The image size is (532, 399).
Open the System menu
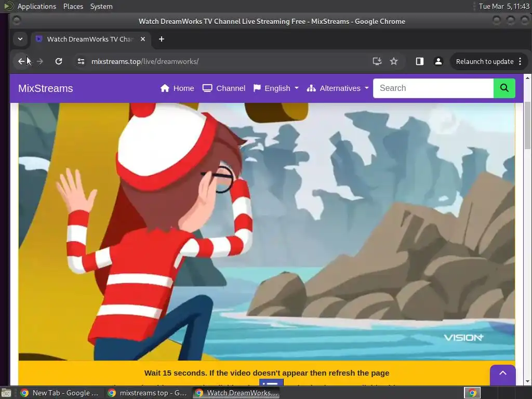click(101, 6)
